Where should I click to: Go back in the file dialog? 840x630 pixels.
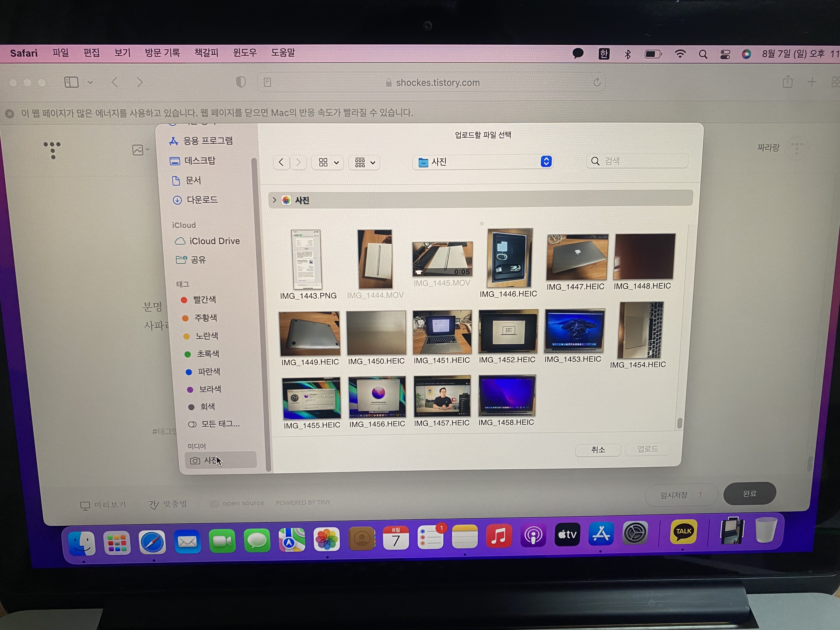(x=281, y=162)
